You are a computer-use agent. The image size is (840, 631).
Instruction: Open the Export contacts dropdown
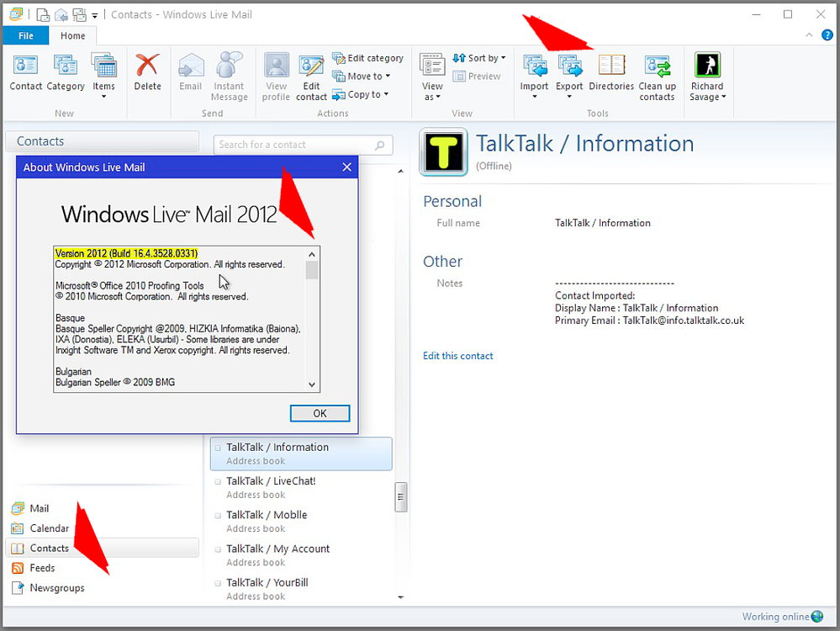[x=569, y=76]
